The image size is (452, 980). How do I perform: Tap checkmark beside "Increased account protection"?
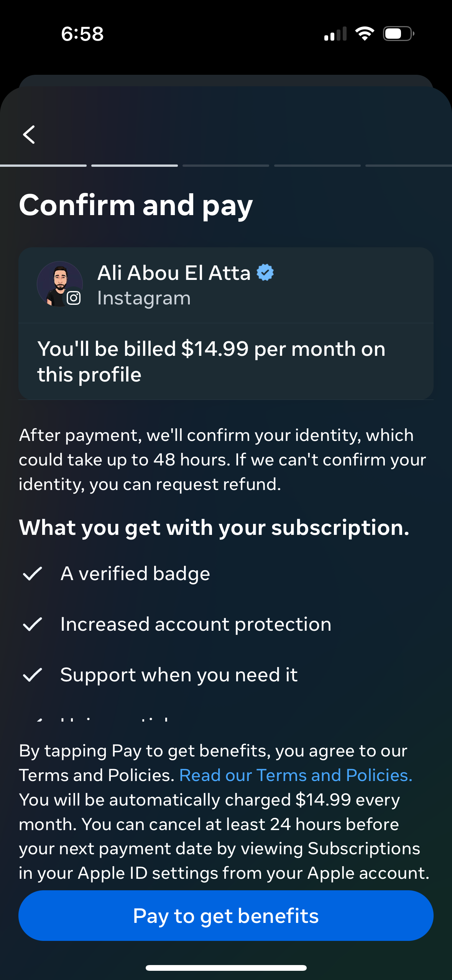(33, 624)
